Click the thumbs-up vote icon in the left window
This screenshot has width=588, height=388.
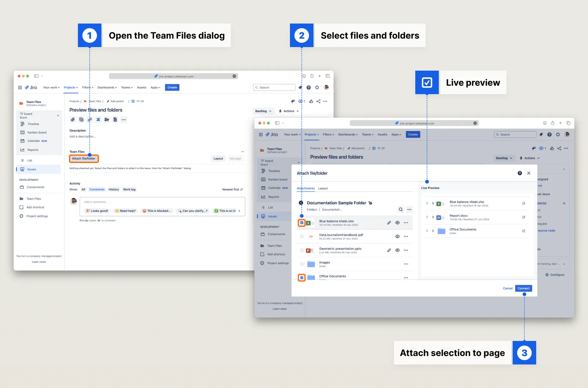click(x=311, y=101)
